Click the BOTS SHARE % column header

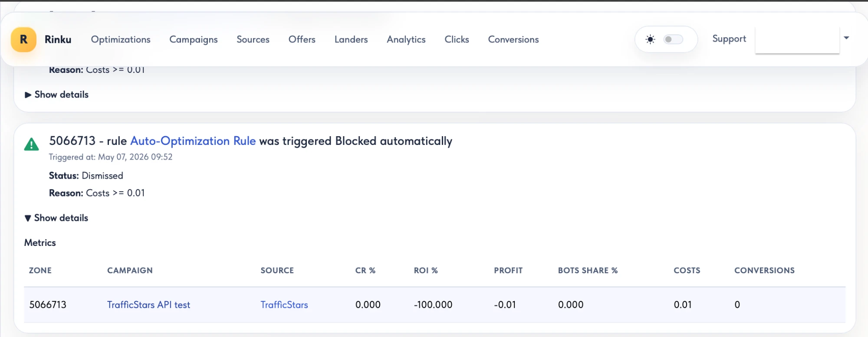coord(588,270)
